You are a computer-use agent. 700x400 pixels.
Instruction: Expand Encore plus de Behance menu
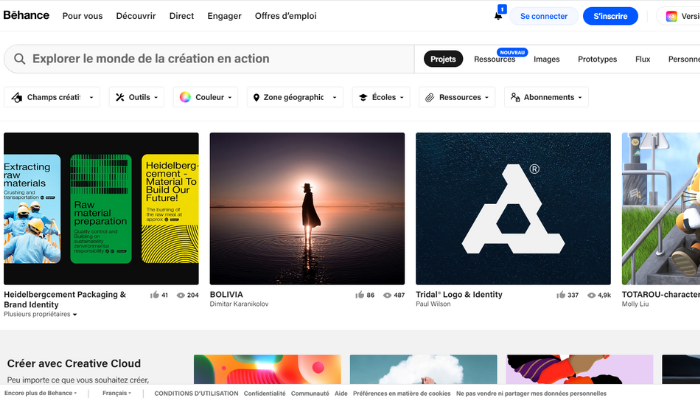pyautogui.click(x=41, y=393)
